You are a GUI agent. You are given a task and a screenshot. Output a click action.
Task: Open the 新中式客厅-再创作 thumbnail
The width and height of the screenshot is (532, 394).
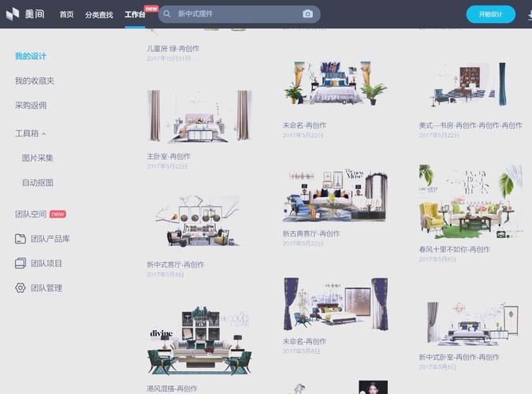click(198, 221)
